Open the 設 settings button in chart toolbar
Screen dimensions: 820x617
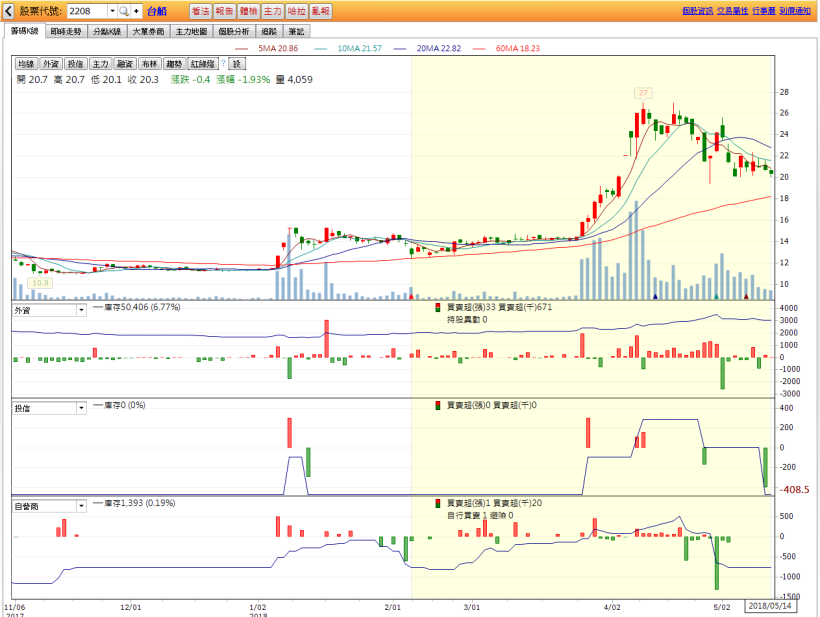click(237, 63)
